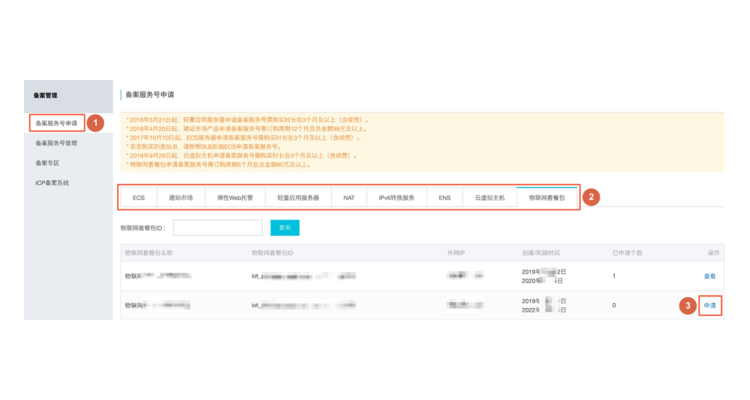Click the blue 查询 button
This screenshot has width=750, height=400.
285,228
